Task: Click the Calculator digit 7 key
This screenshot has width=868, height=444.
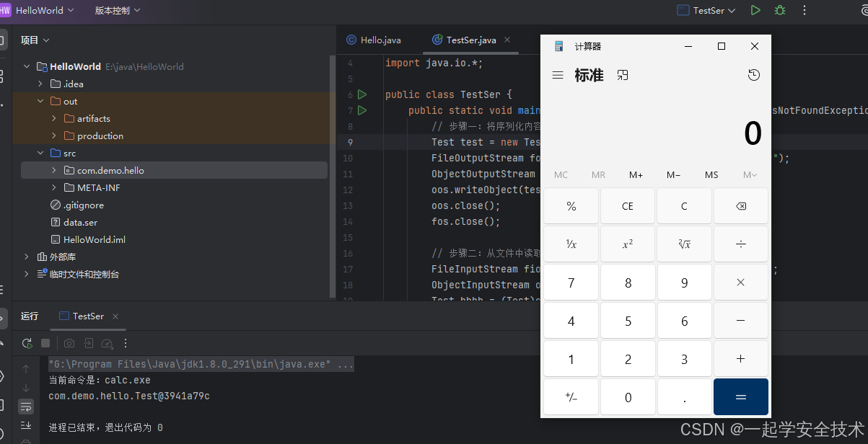Action: pyautogui.click(x=571, y=283)
